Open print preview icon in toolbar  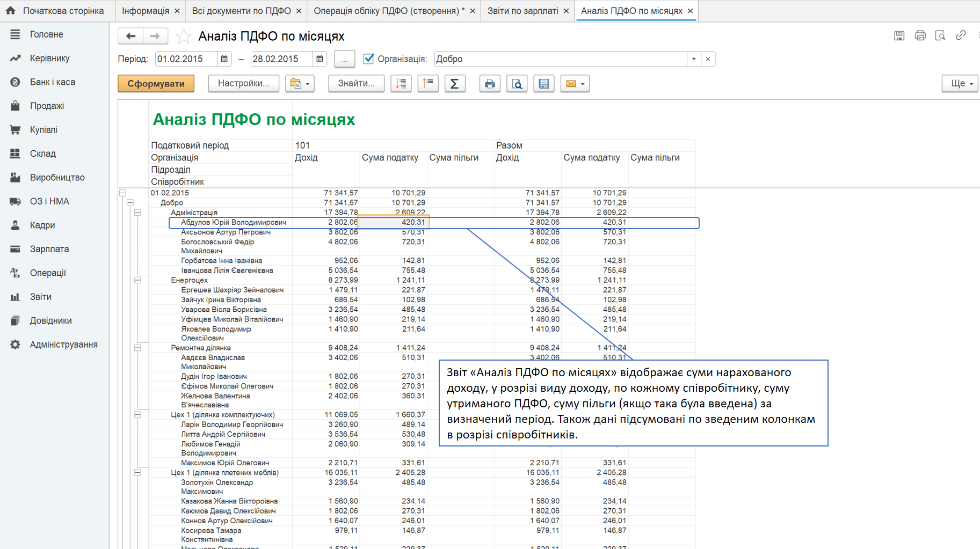[517, 84]
